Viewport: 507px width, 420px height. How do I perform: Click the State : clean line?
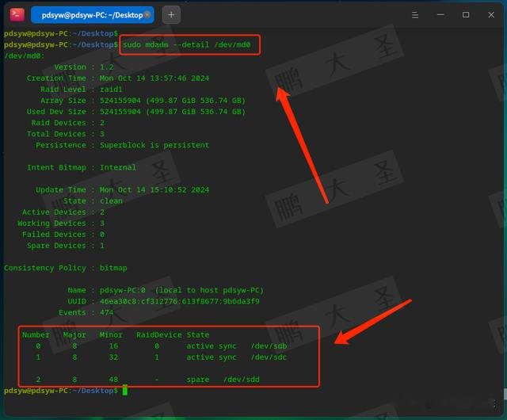[x=93, y=201]
